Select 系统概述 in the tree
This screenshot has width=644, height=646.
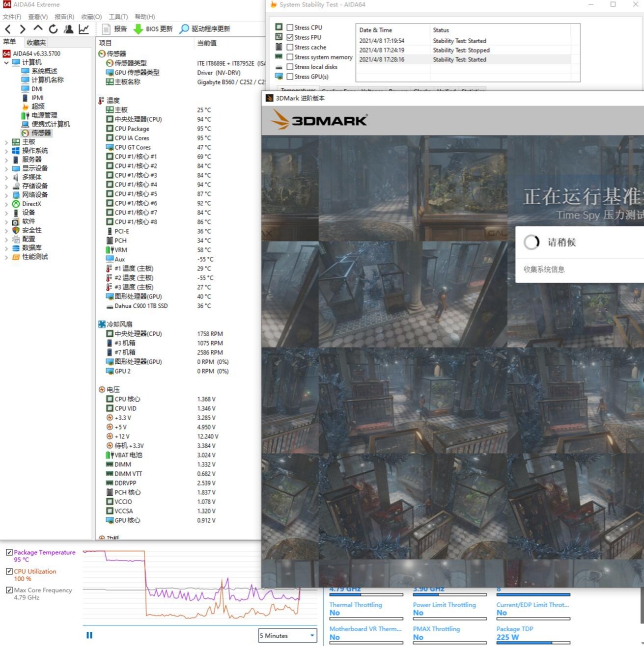tap(44, 71)
